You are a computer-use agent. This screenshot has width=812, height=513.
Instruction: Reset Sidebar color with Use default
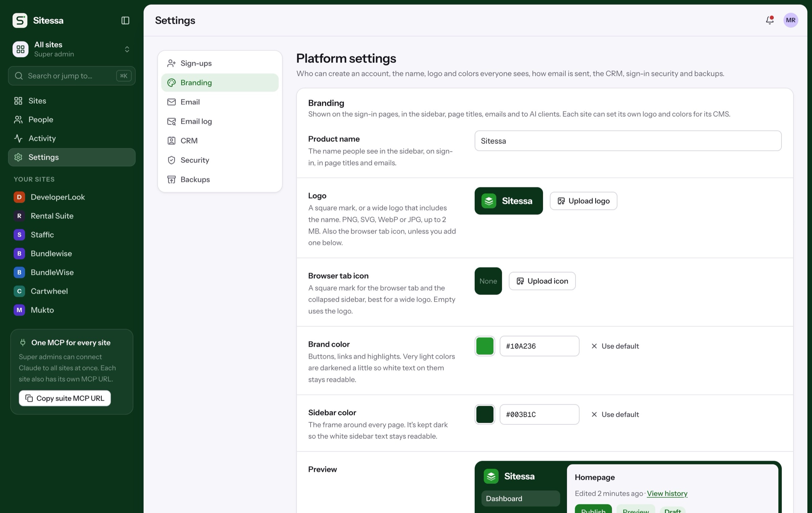pyautogui.click(x=615, y=414)
